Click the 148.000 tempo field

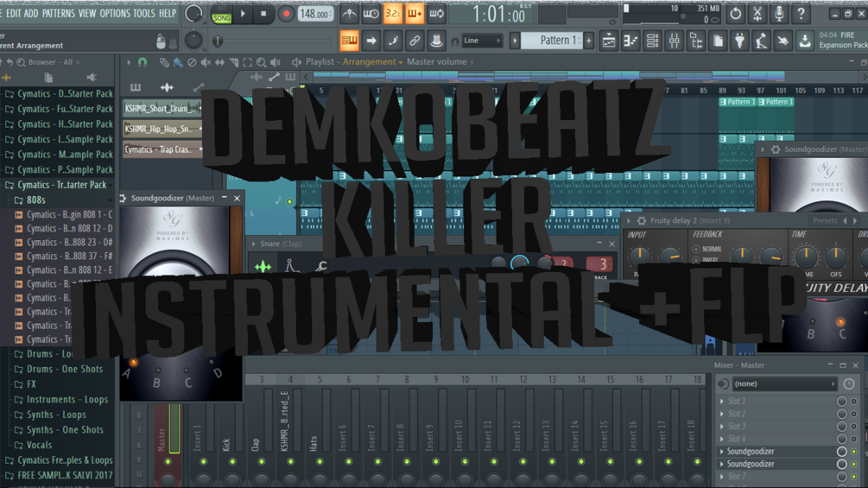pyautogui.click(x=315, y=14)
